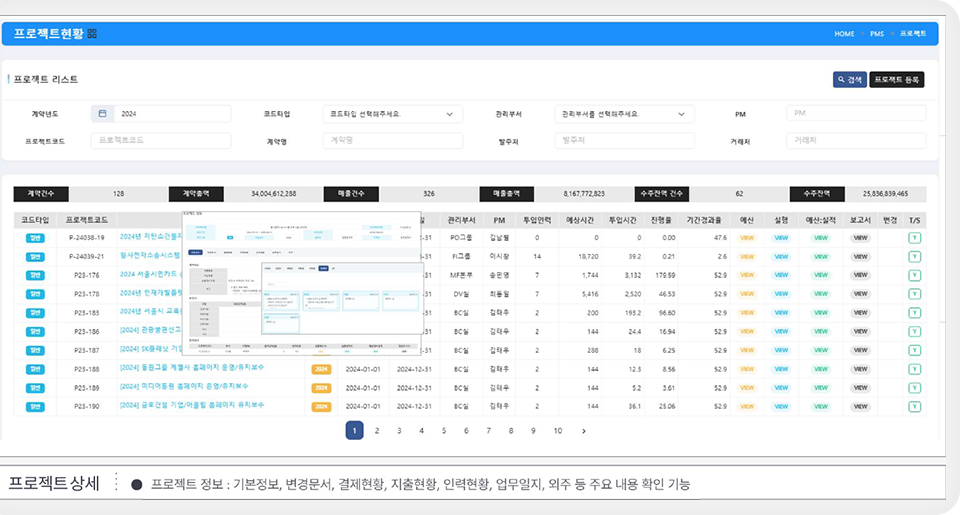The width and height of the screenshot is (960, 515).
Task: Click the orange 2024 badge in P23-188 row
Action: pos(321,369)
